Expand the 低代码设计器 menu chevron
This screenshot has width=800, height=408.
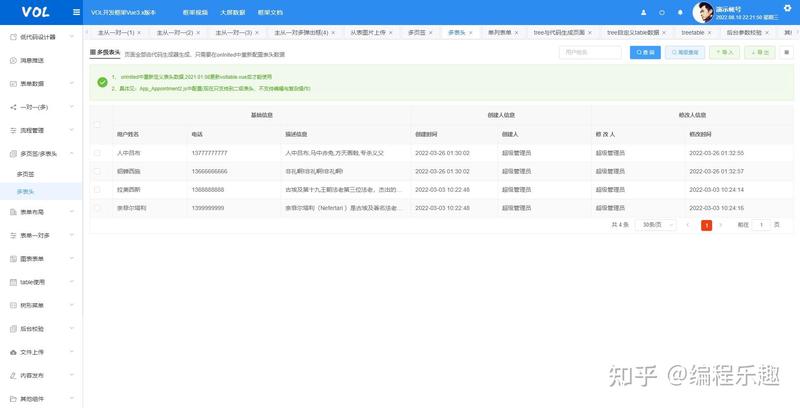point(71,37)
